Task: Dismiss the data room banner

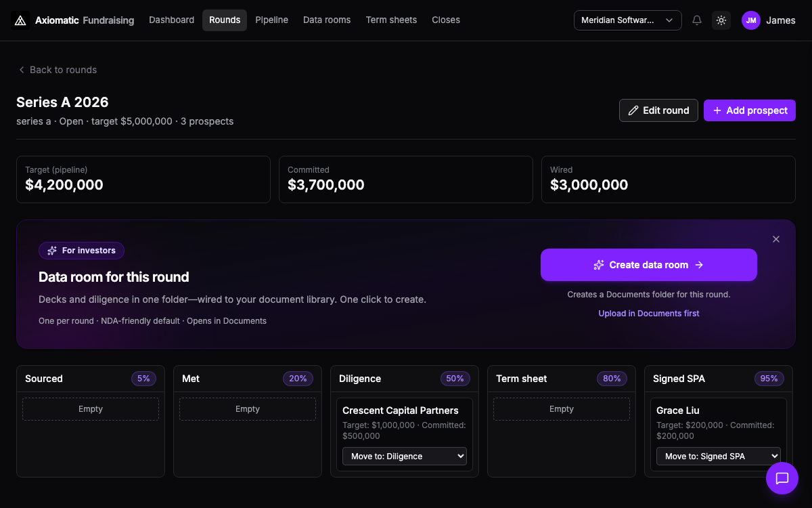Action: tap(776, 239)
